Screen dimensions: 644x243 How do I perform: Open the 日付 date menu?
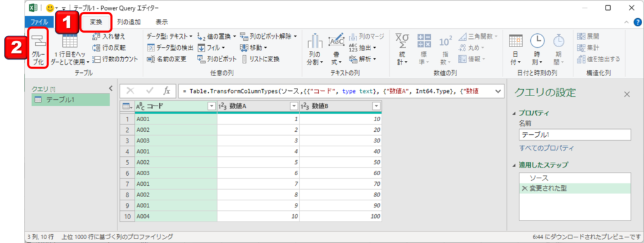tap(516, 48)
